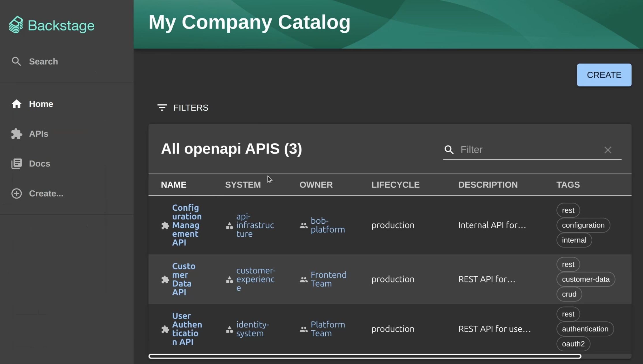Click inside the Filter input field
Viewport: 643px width, 364px height.
coord(519,150)
